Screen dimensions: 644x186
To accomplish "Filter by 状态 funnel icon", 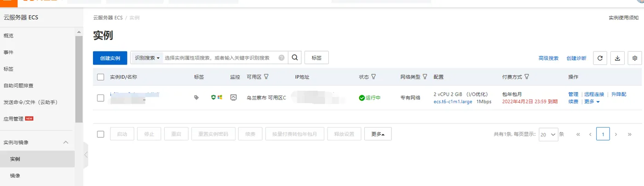I will pyautogui.click(x=374, y=77).
